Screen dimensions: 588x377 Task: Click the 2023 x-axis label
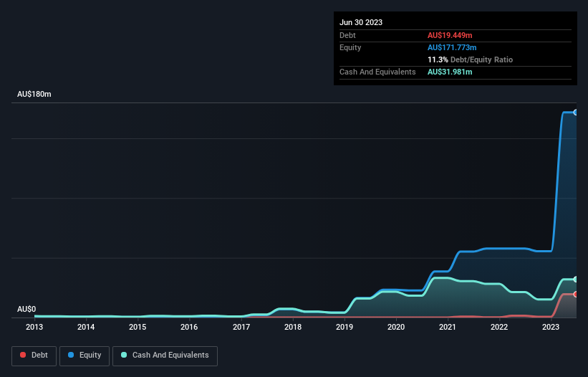click(551, 327)
